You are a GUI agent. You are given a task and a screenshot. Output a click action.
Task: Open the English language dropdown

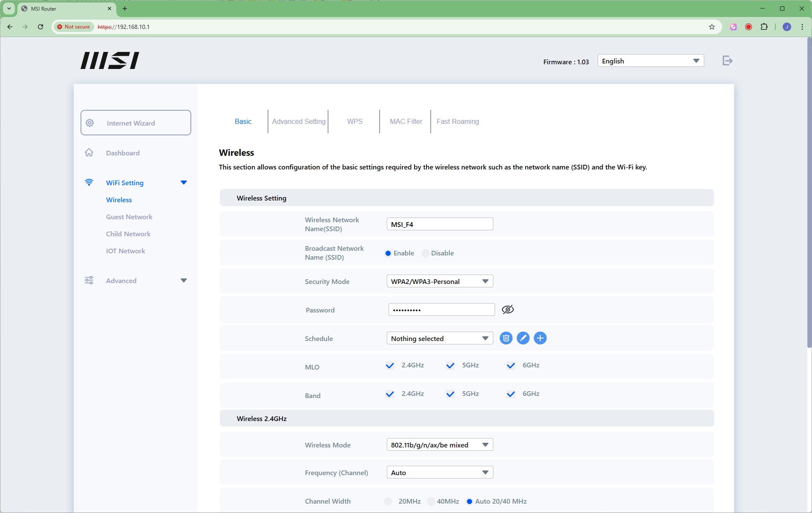[650, 61]
